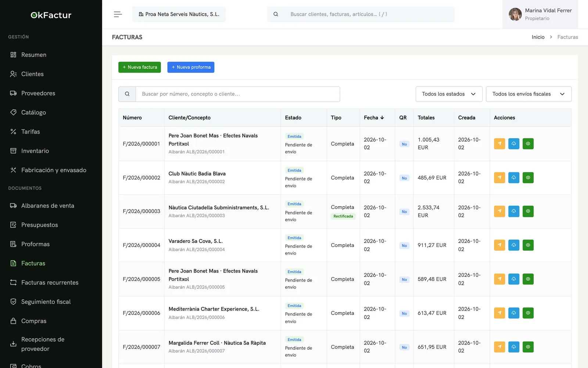Open the Proa Neta Serveis Nàutics company selector
Viewport: 588px width, 368px height.
pyautogui.click(x=179, y=14)
